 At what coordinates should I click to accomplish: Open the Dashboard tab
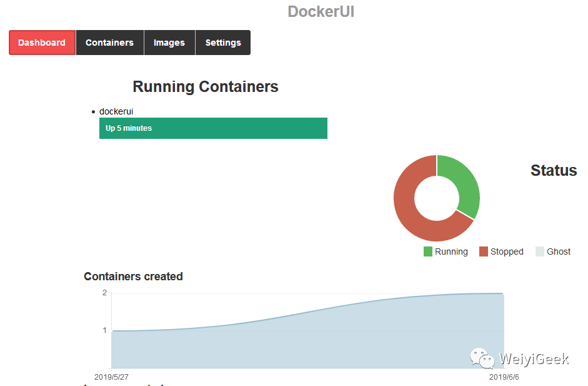[42, 43]
